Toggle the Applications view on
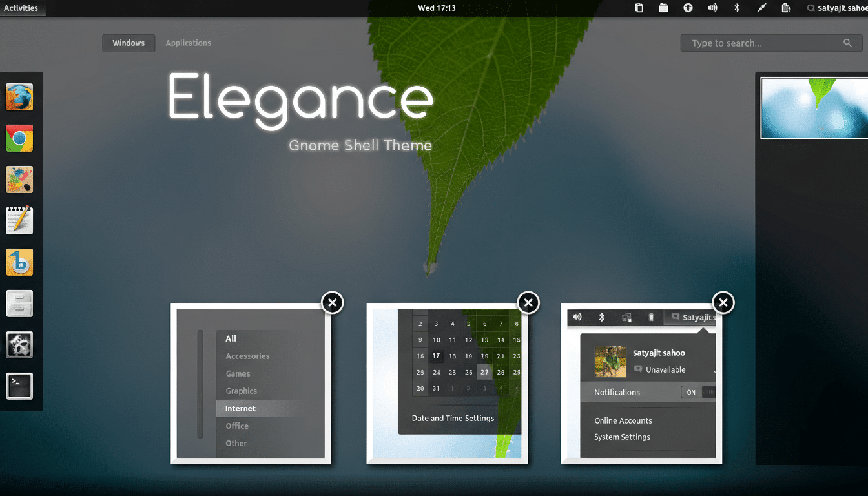The width and height of the screenshot is (868, 496). (188, 43)
